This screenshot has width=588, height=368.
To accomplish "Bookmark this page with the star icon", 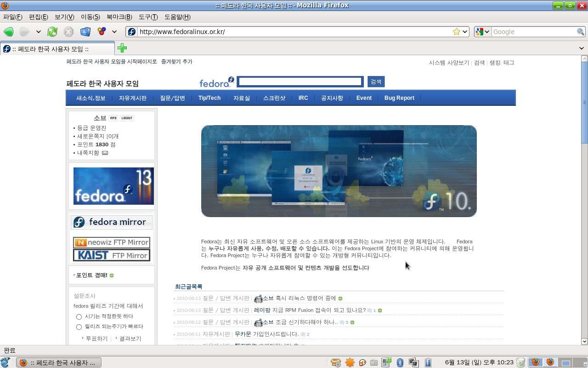I will click(x=456, y=32).
